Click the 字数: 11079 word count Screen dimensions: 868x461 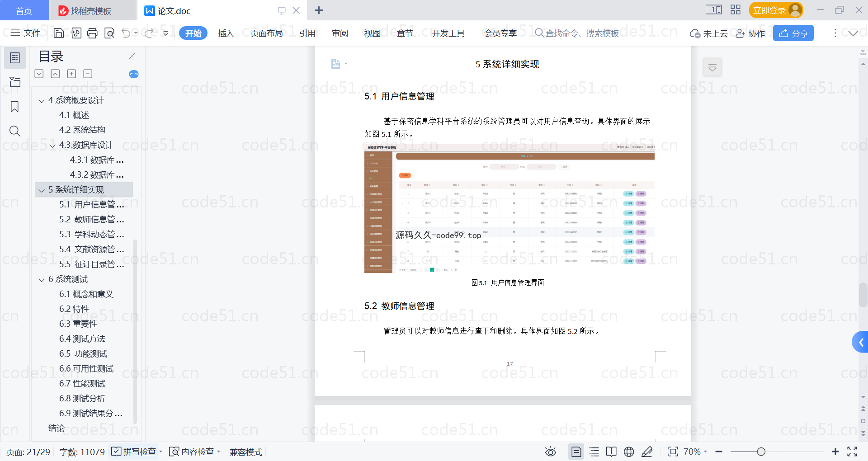click(82, 452)
